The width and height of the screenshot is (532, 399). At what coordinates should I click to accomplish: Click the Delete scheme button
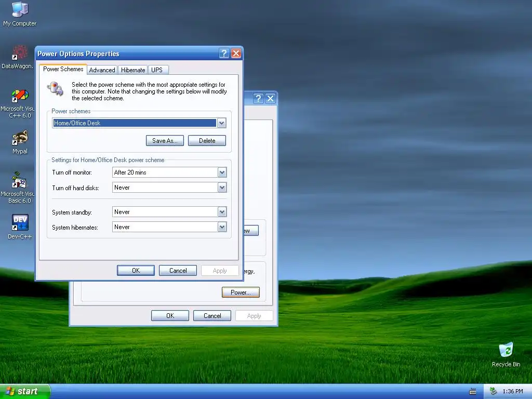click(207, 140)
